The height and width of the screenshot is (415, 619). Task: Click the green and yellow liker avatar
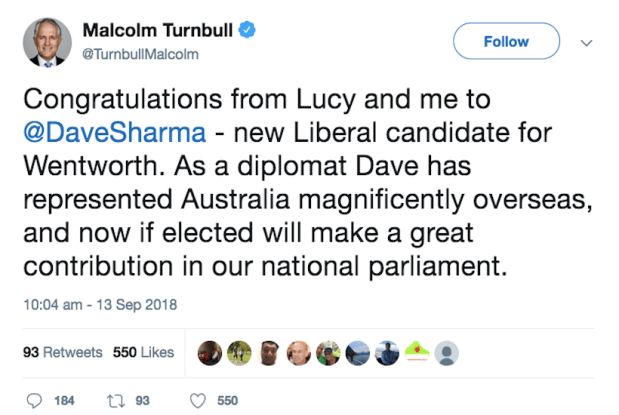[418, 352]
